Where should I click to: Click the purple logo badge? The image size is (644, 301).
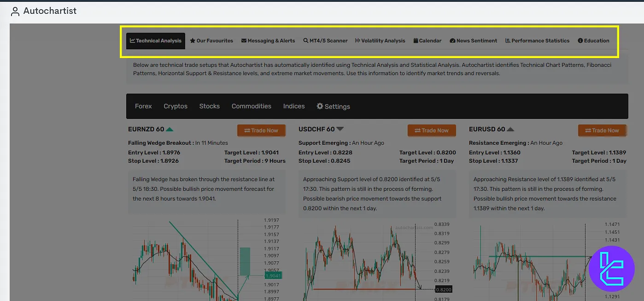(612, 269)
